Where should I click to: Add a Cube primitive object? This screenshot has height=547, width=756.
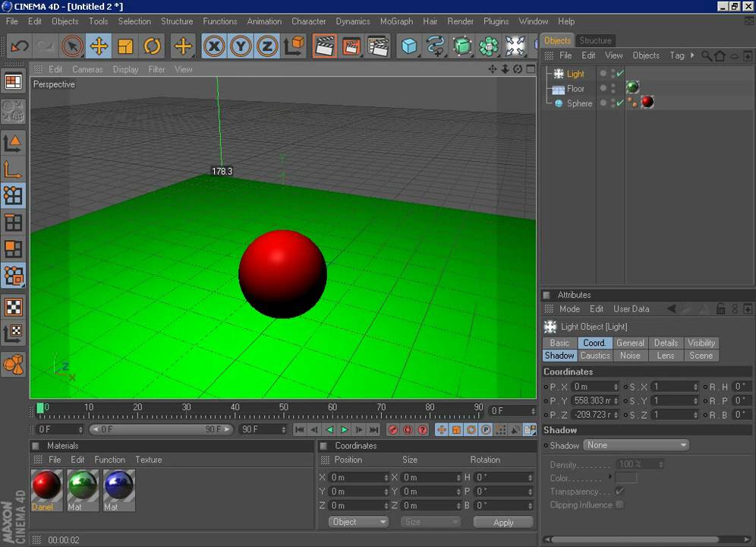(409, 46)
